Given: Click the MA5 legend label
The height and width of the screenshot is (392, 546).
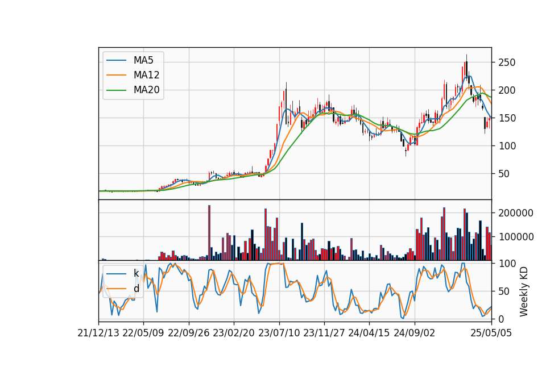Looking at the screenshot, I should [143, 60].
